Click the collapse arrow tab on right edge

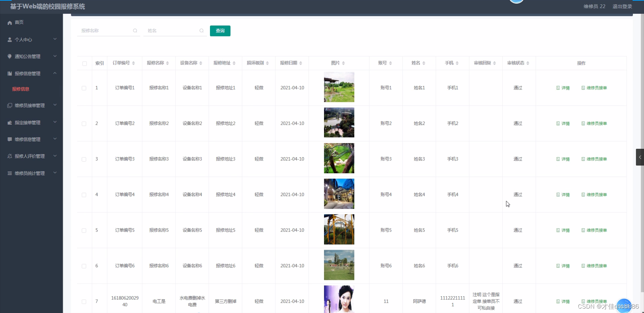pyautogui.click(x=640, y=157)
